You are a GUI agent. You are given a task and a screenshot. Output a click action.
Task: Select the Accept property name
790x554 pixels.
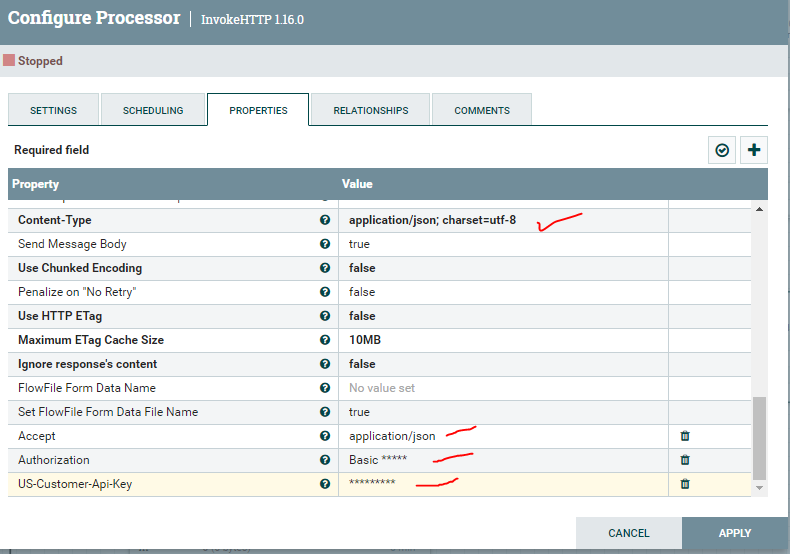tap(37, 436)
